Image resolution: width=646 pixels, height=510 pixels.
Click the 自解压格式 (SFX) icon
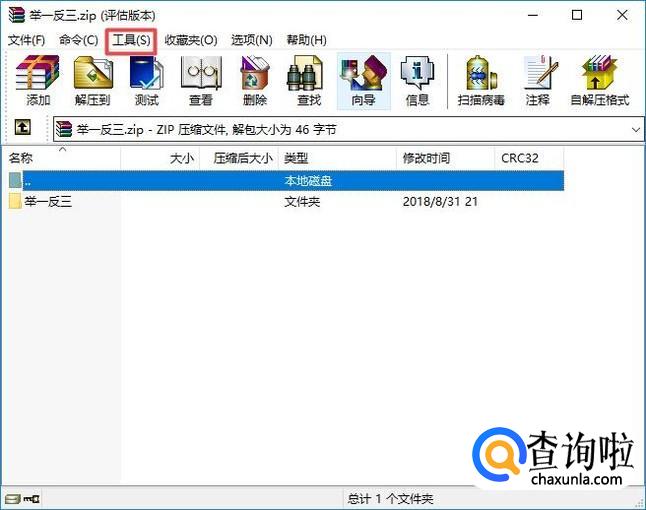pyautogui.click(x=599, y=81)
